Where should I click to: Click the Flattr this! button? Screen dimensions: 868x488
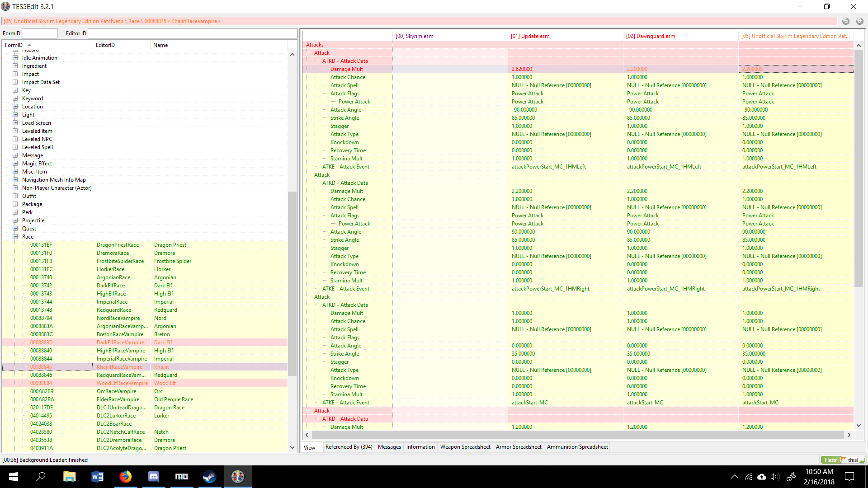[843, 460]
